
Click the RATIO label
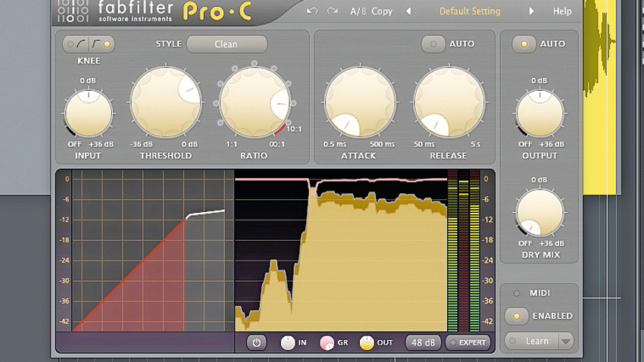tap(254, 155)
